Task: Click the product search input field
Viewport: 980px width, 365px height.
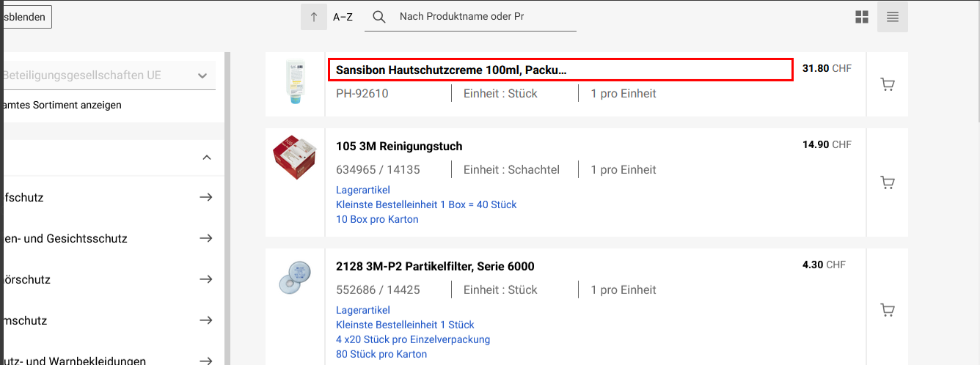Action: click(484, 16)
